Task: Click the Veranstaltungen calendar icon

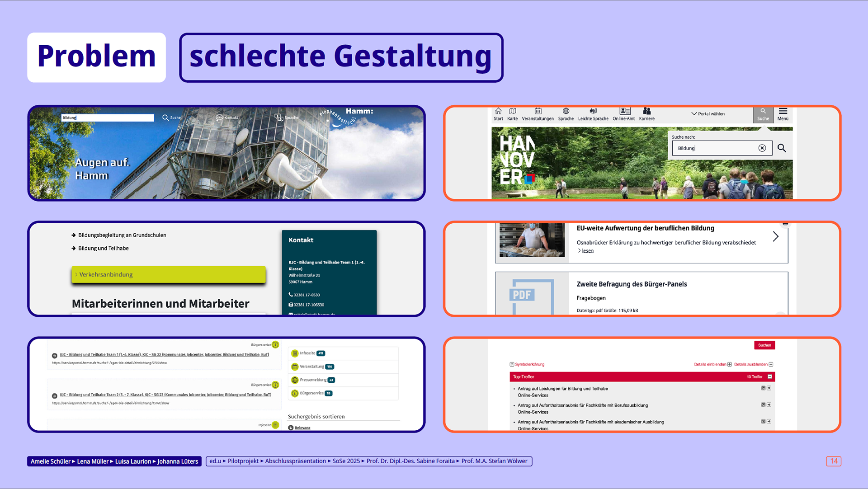Action: pyautogui.click(x=538, y=111)
